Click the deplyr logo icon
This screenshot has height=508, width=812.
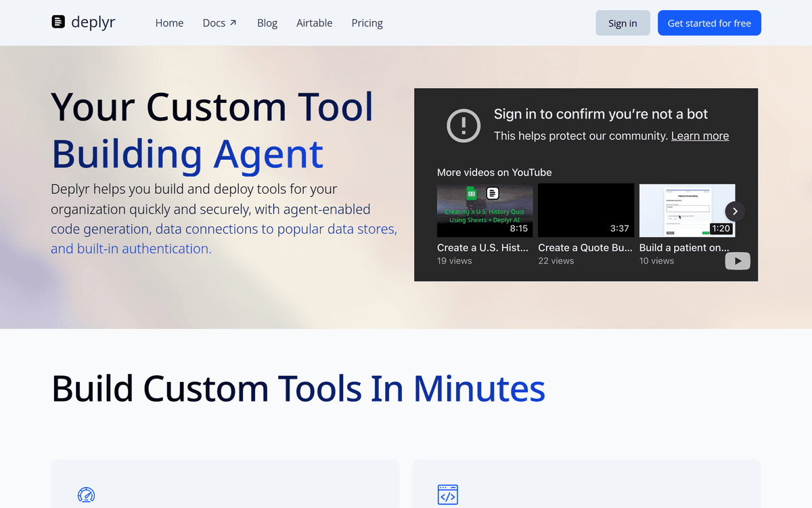pos(59,22)
